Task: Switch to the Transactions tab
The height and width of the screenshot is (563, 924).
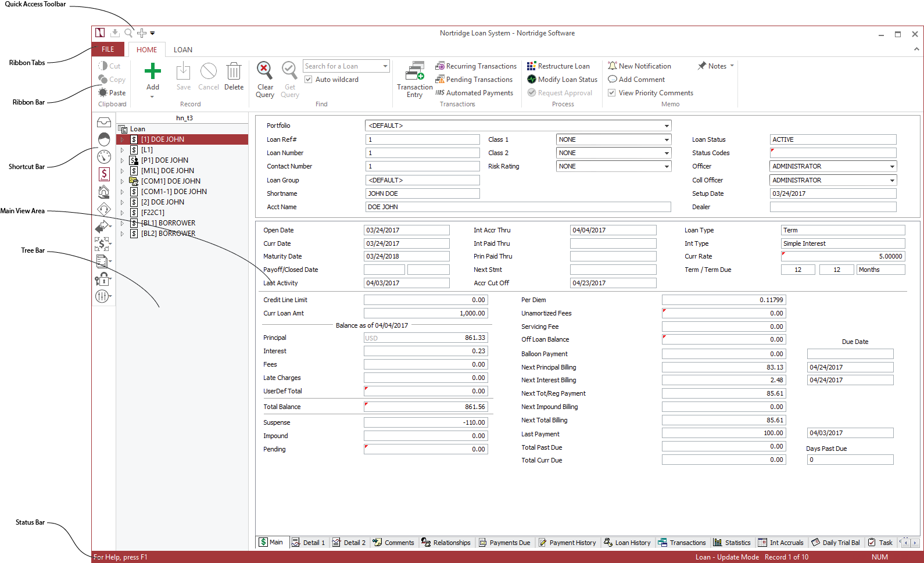Action: [x=682, y=543]
